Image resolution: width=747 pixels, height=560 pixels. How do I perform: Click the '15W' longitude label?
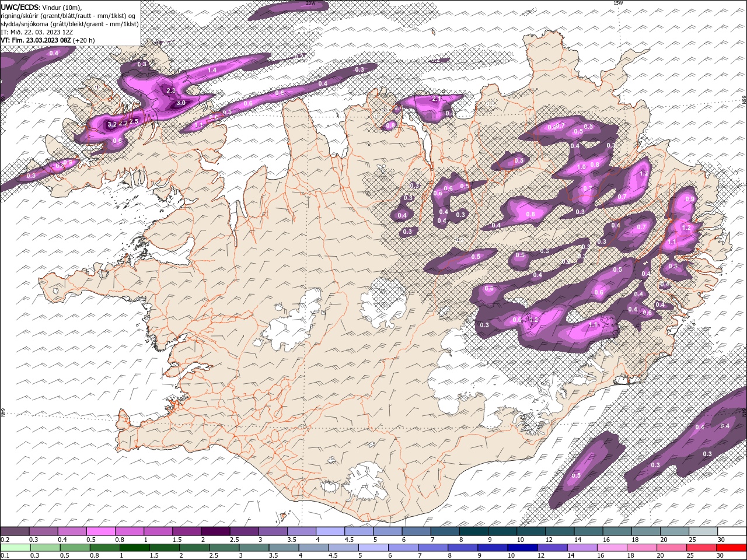[618, 3]
